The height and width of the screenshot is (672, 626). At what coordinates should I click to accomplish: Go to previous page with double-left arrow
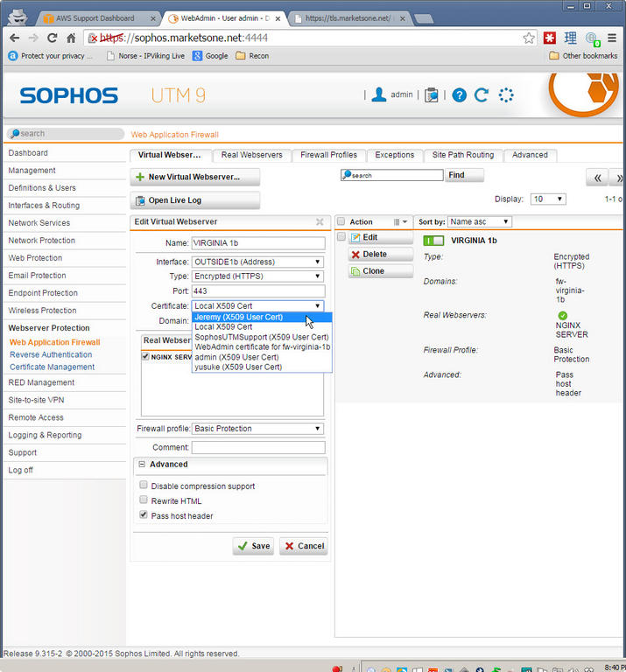[x=598, y=178]
